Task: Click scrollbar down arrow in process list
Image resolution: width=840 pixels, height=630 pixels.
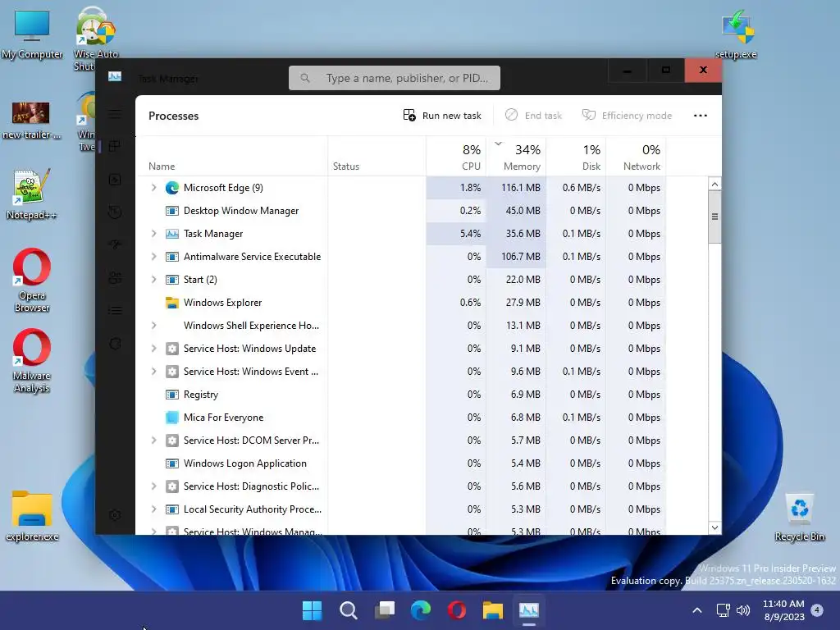Action: (714, 527)
